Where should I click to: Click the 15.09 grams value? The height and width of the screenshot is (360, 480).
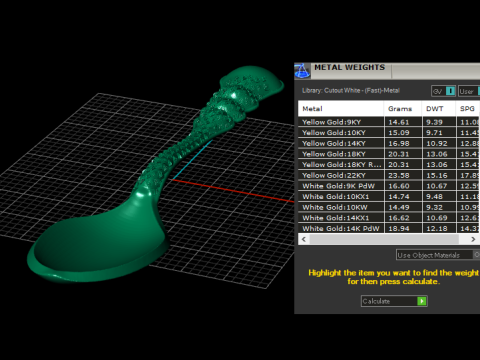point(399,133)
